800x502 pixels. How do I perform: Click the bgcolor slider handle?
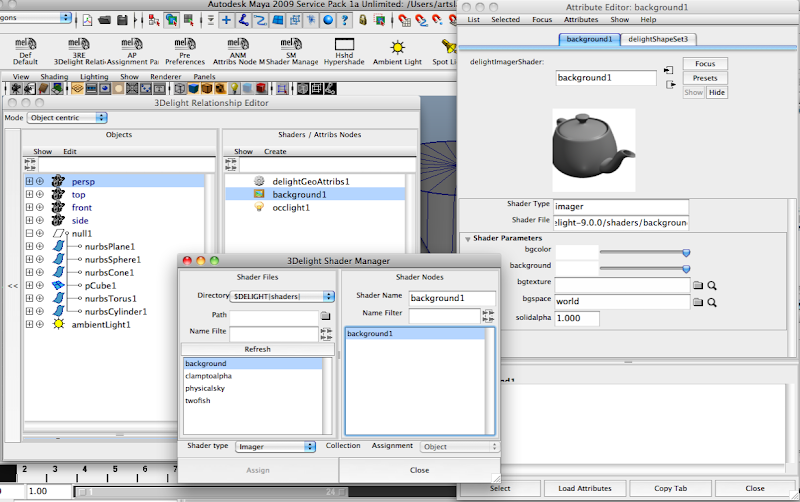(x=686, y=253)
